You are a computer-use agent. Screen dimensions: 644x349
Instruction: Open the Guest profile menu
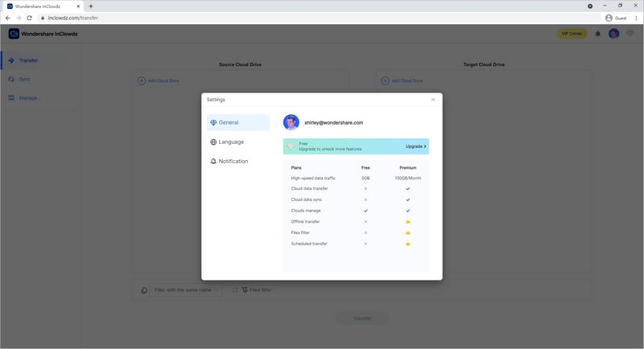tap(616, 18)
